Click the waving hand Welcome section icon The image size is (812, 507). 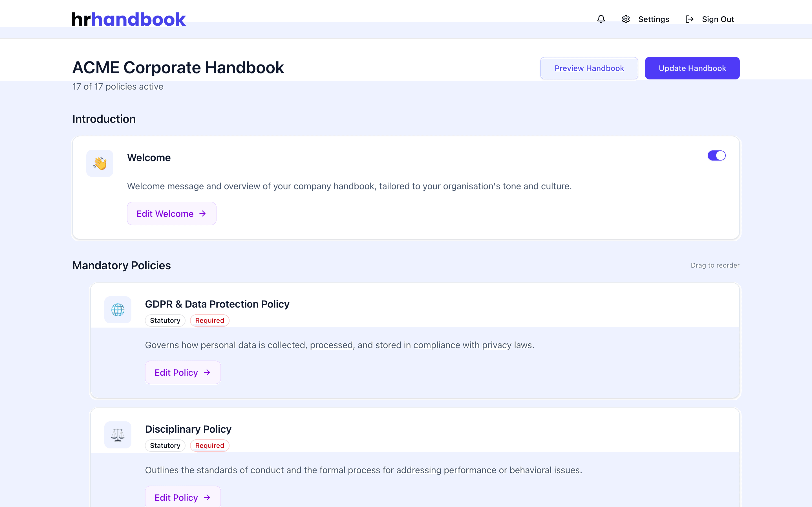(100, 163)
